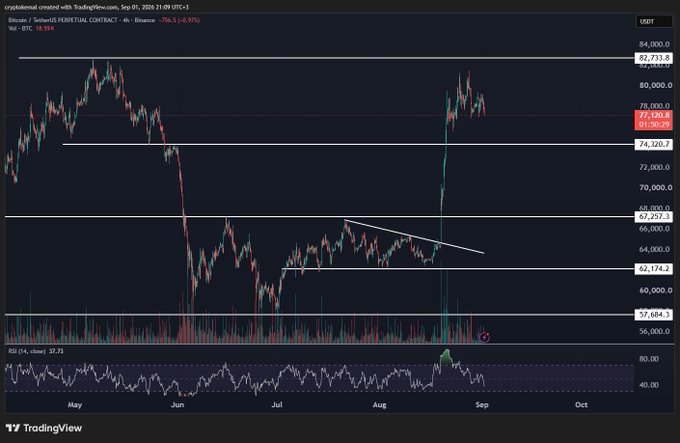
Task: Select the 62,174.2 price line label
Action: coord(654,269)
